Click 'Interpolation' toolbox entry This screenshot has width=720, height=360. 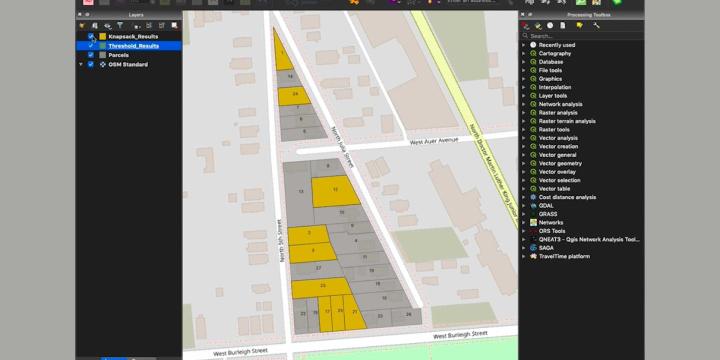tap(555, 87)
